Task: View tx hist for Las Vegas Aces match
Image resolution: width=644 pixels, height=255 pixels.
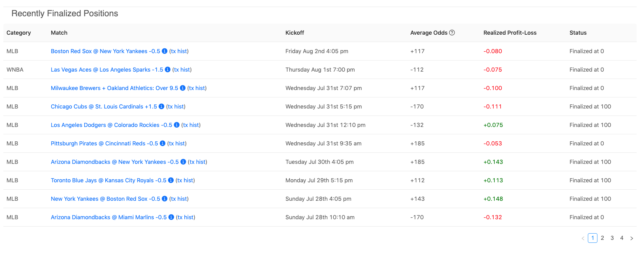Action: pyautogui.click(x=182, y=70)
